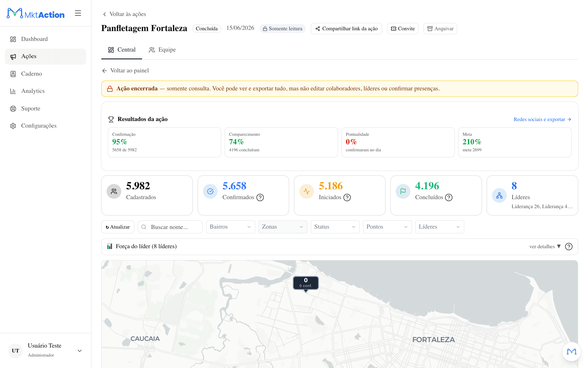Screen dimensions: 588x368
Task: Click the Confirmados check-circle icon
Action: 210,191
